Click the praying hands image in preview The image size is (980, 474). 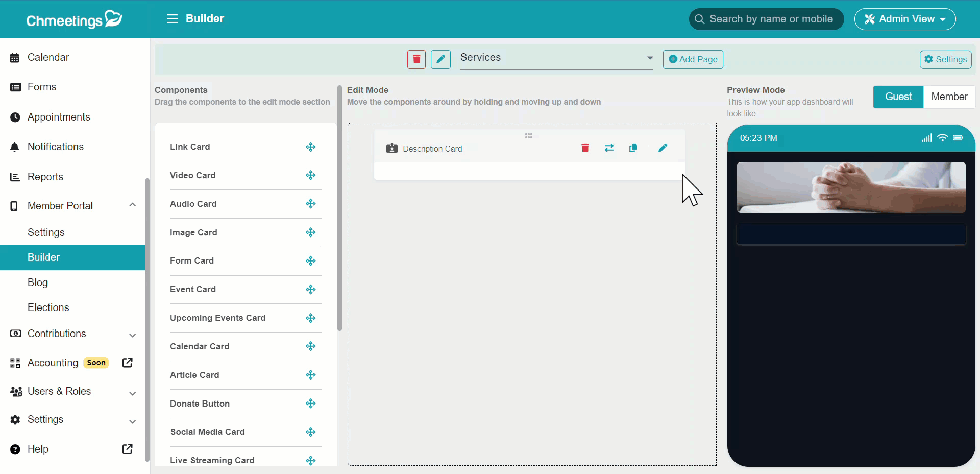click(x=851, y=187)
